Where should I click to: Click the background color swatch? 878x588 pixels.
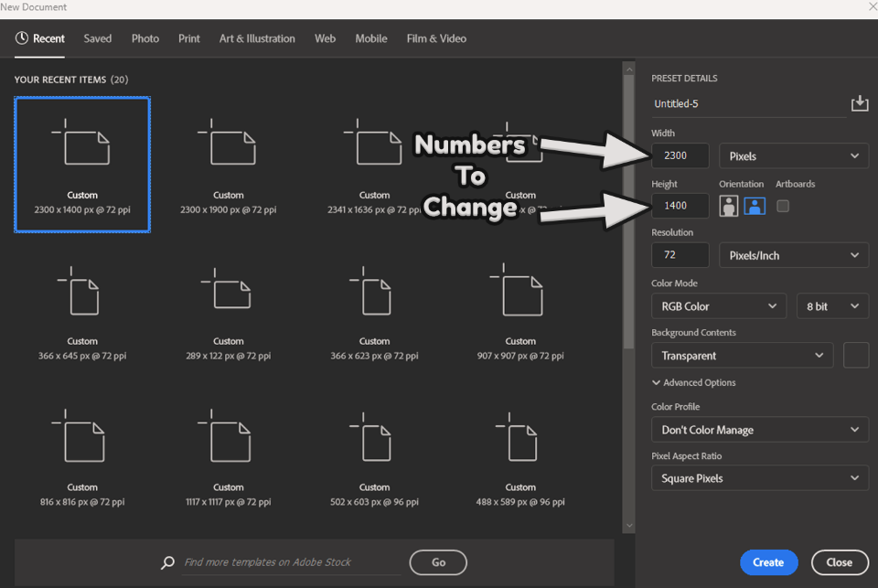856,355
